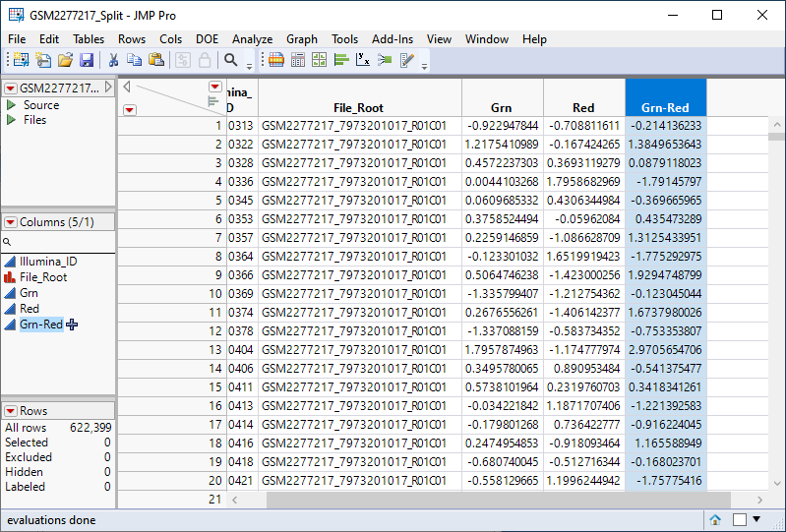
Task: Launch Fit Y by X from toolbar
Action: pos(363,61)
